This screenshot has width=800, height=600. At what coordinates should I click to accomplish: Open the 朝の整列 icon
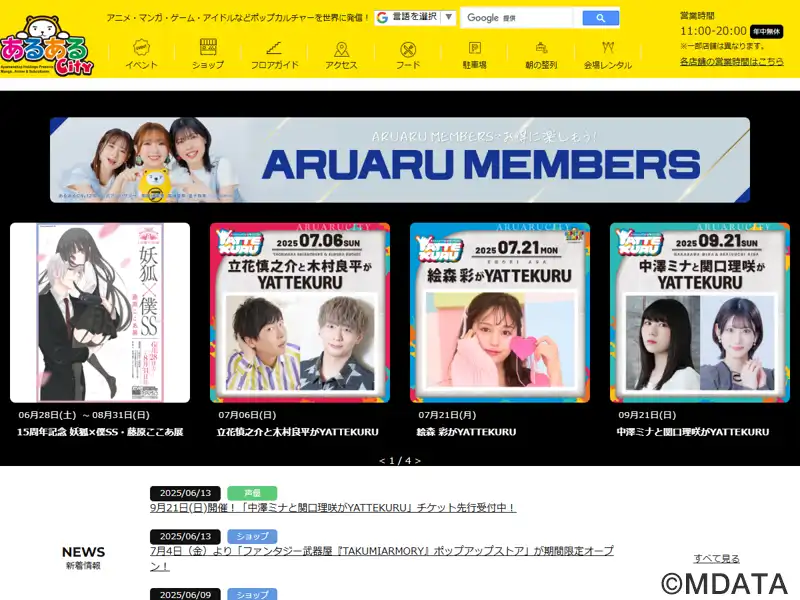point(541,48)
